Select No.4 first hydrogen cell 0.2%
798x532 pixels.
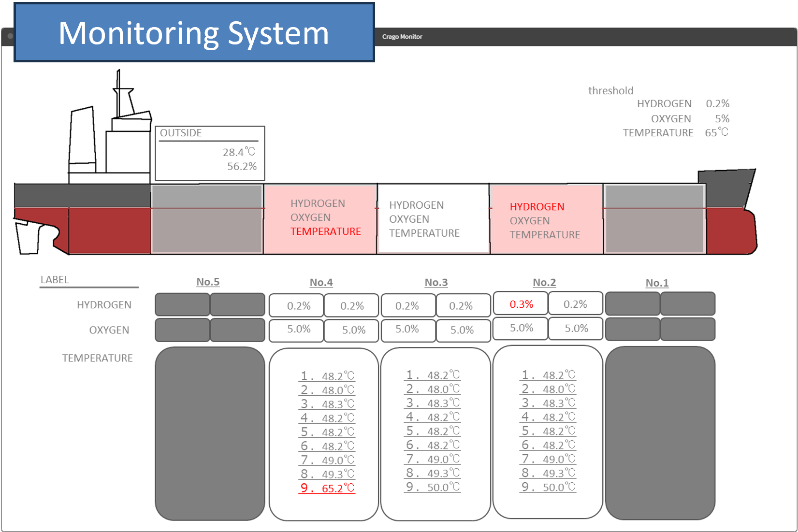pos(296,306)
